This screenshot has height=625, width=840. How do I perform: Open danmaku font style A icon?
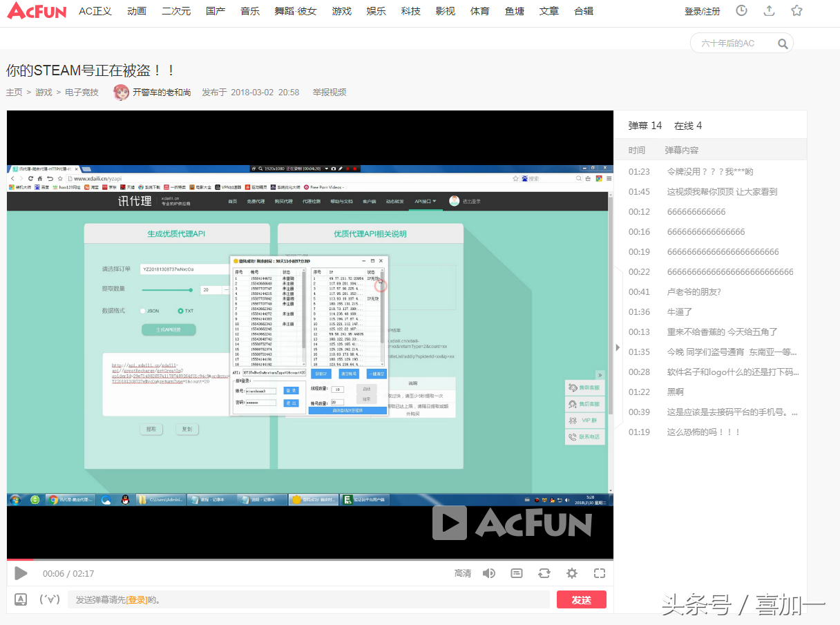(21, 599)
